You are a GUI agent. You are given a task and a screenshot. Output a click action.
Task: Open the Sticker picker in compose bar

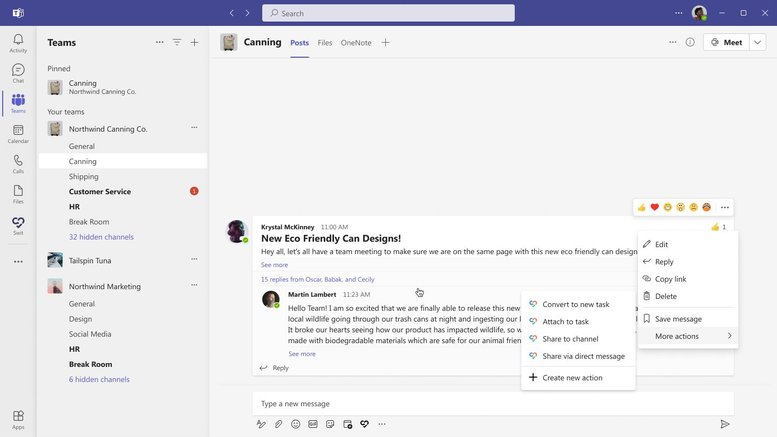coord(330,424)
